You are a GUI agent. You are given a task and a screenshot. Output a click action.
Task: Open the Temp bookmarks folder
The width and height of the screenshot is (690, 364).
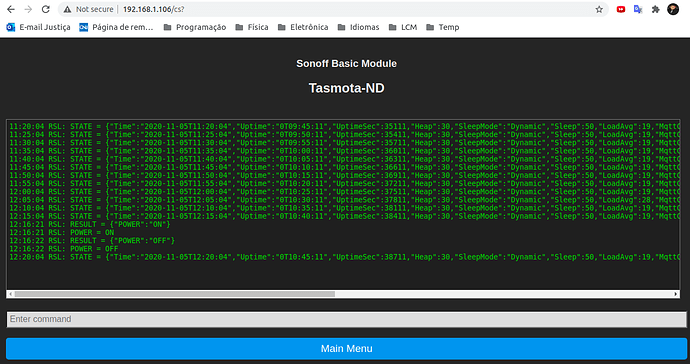(443, 27)
